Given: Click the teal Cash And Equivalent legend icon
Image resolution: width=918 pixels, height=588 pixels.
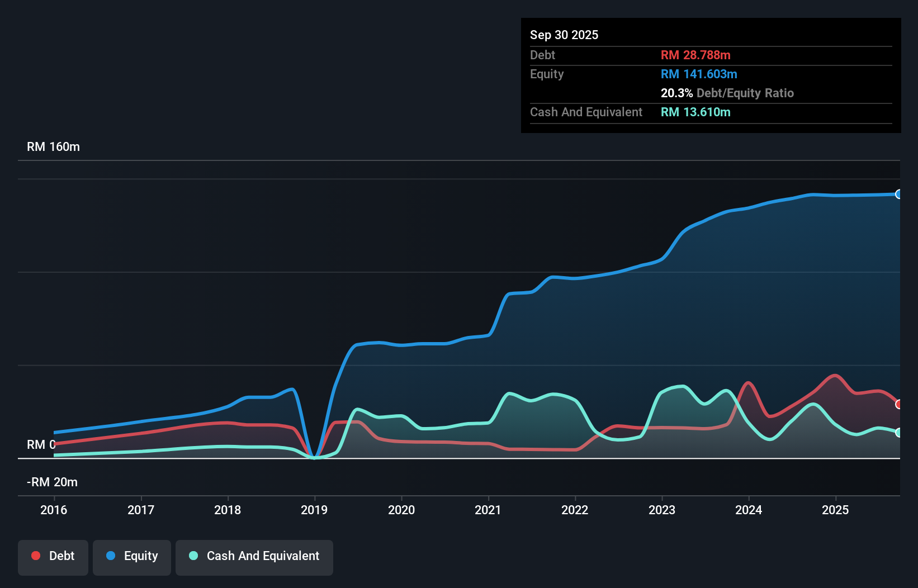Looking at the screenshot, I should pos(192,556).
